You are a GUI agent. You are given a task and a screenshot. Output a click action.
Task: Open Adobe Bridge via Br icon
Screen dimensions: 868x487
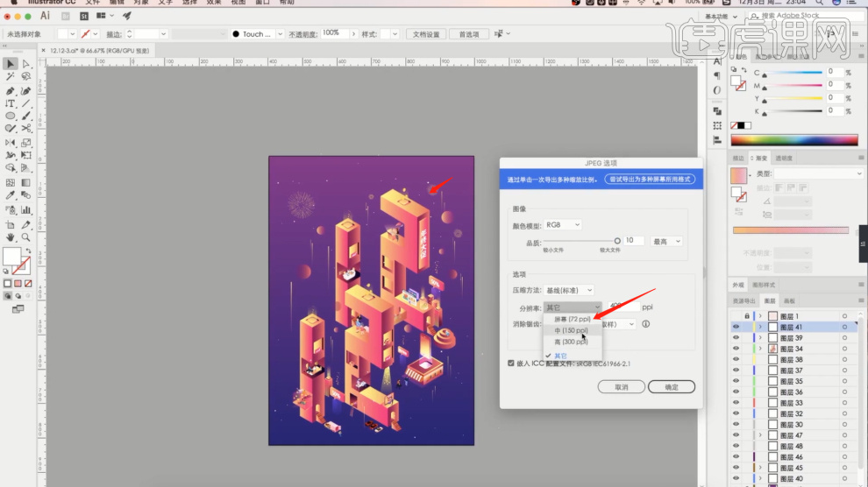point(66,16)
